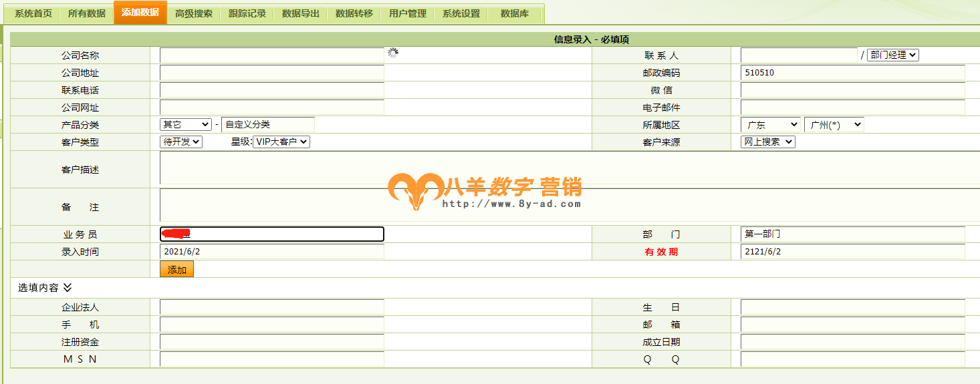The height and width of the screenshot is (384, 980).
Task: Open the 数据库 tab
Action: [515, 14]
